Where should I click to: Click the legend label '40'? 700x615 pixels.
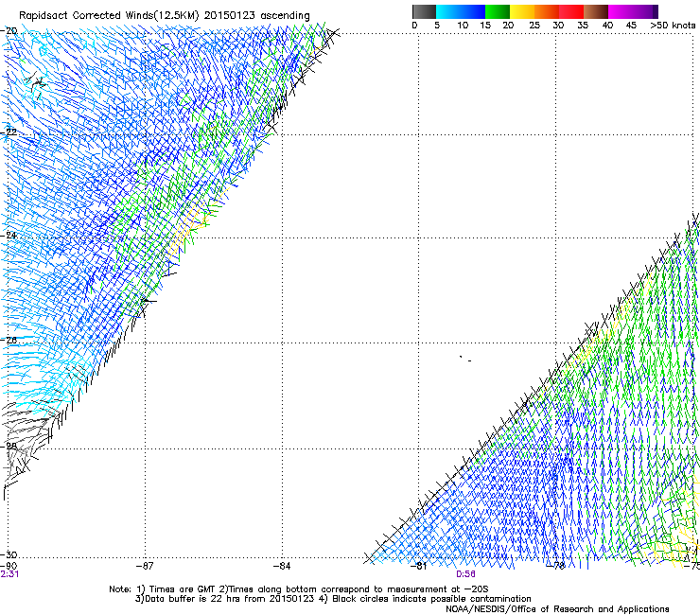(607, 26)
